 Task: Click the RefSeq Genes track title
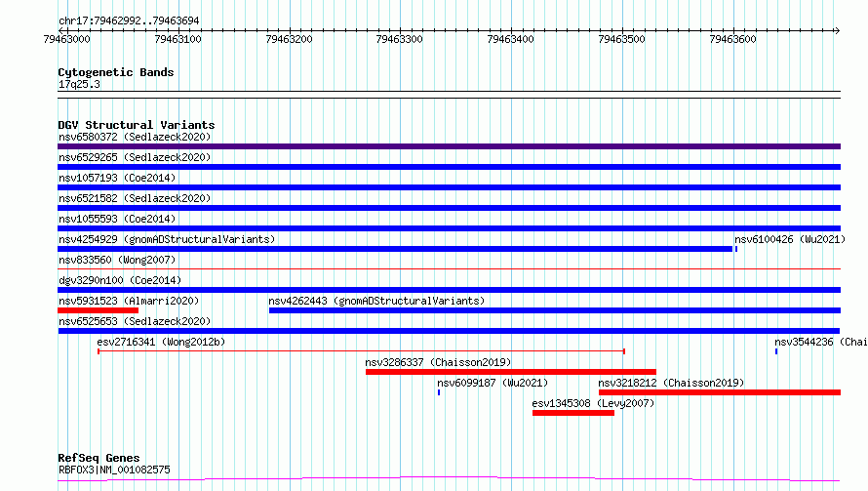click(99, 458)
